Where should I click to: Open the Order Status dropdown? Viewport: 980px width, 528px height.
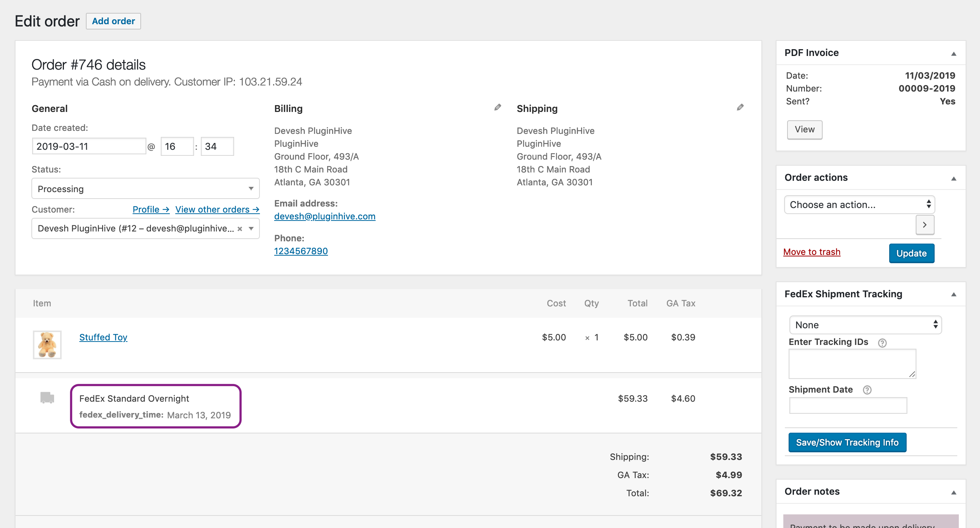click(x=144, y=189)
